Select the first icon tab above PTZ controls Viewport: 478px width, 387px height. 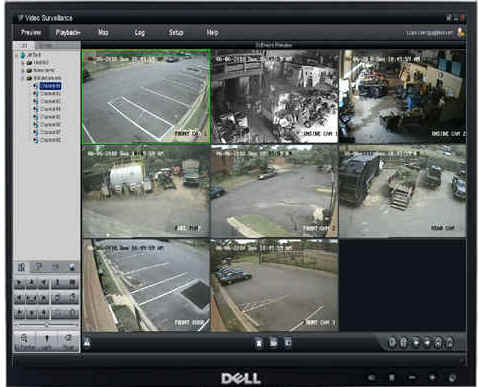point(22,267)
